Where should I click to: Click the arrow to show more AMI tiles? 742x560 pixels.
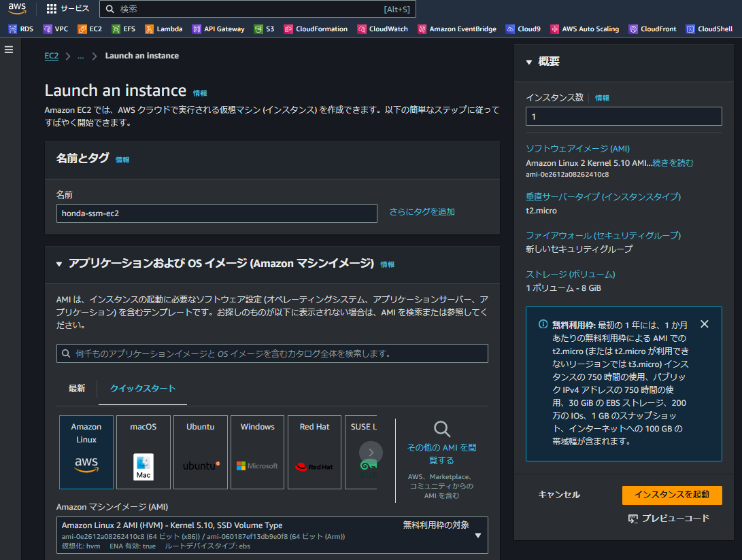[371, 453]
